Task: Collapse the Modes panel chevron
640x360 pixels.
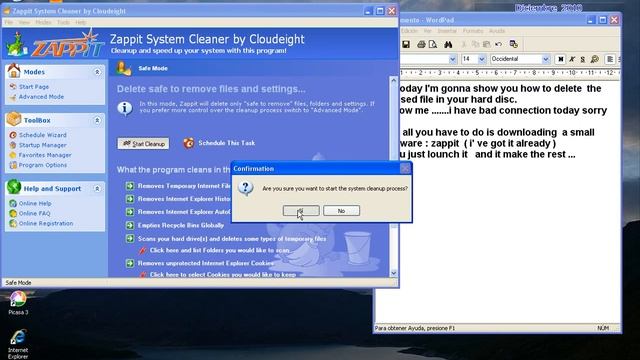Action: (x=97, y=72)
